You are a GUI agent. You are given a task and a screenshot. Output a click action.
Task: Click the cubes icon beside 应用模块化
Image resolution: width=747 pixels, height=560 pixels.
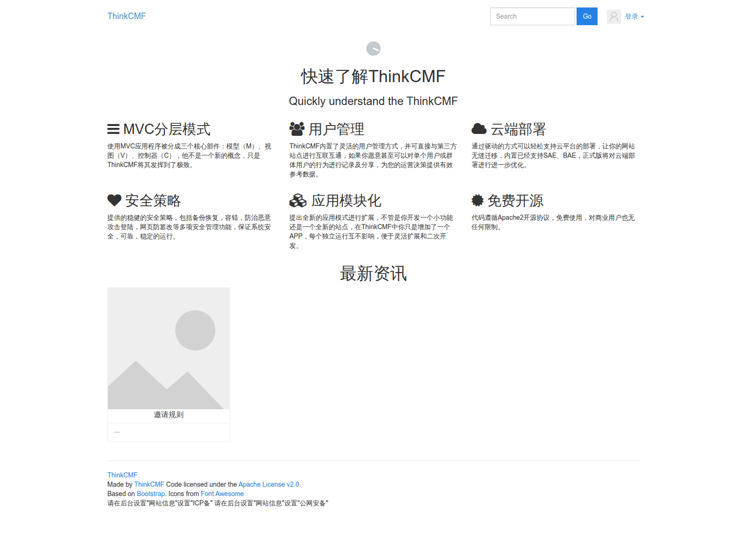[x=298, y=201]
